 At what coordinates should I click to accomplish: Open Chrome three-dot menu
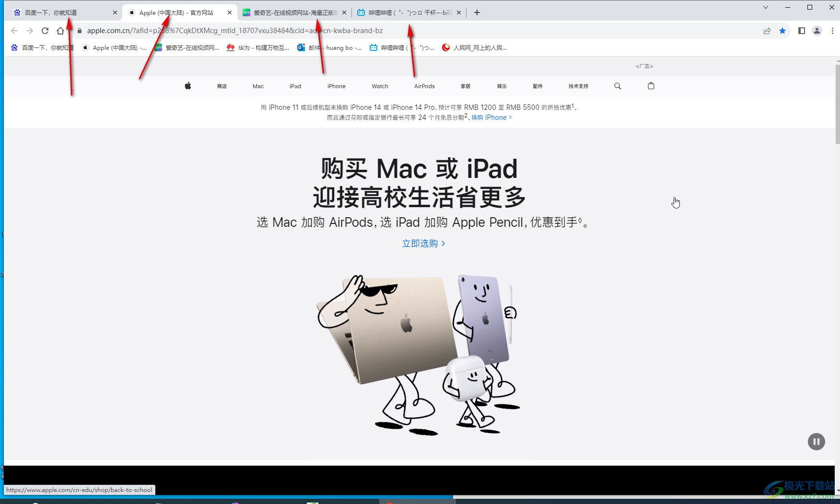point(832,31)
